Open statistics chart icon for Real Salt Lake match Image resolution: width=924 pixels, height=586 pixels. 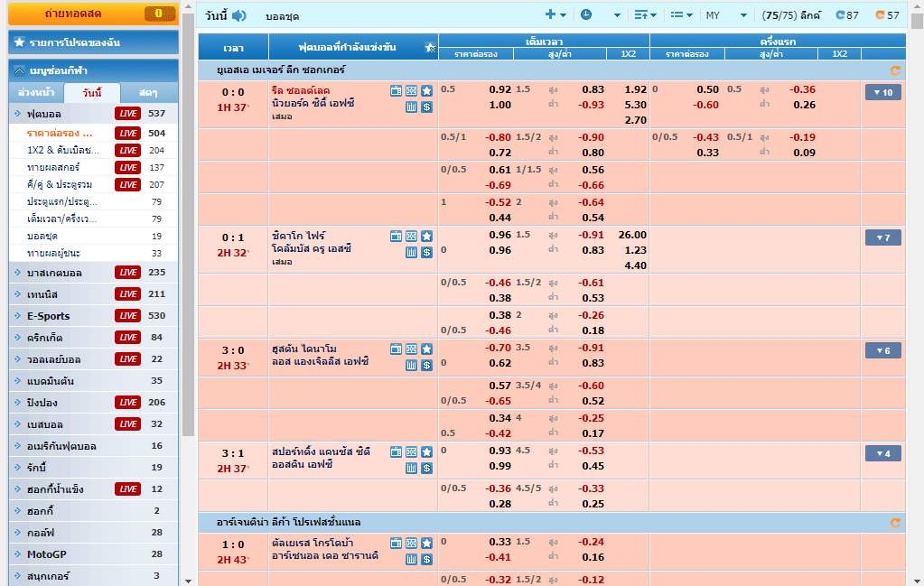411,107
